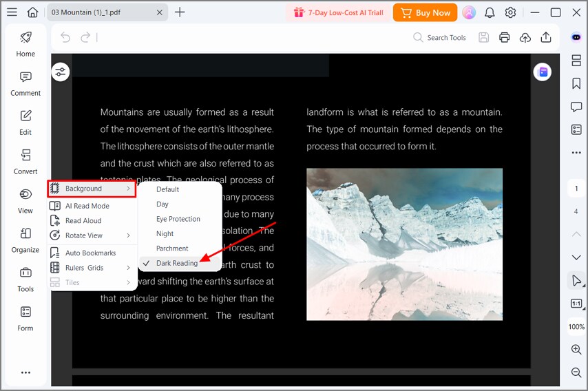Click the inverted mountain image

[404, 244]
